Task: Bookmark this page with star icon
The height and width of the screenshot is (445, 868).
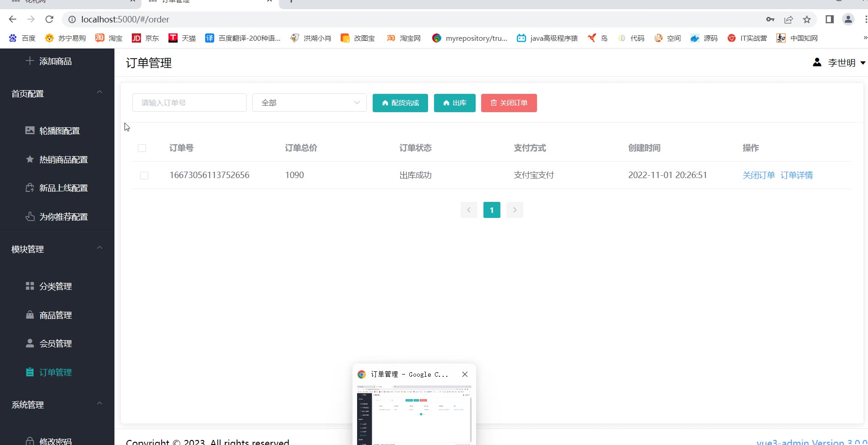Action: [807, 19]
